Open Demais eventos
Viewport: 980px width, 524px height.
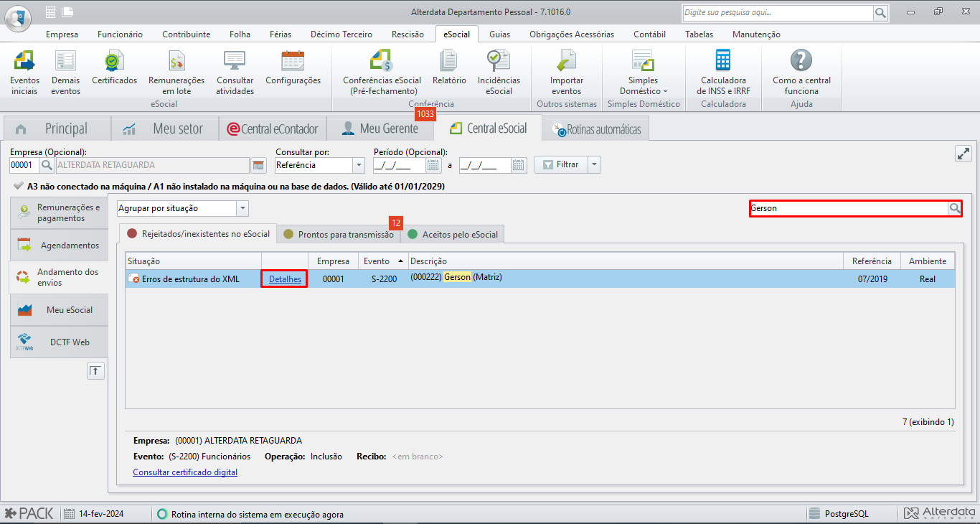tap(65, 72)
